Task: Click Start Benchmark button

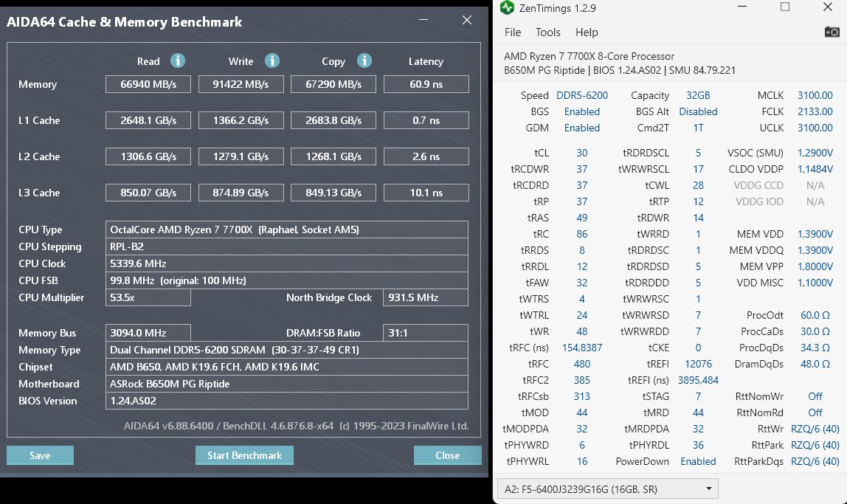Action: 244,455
